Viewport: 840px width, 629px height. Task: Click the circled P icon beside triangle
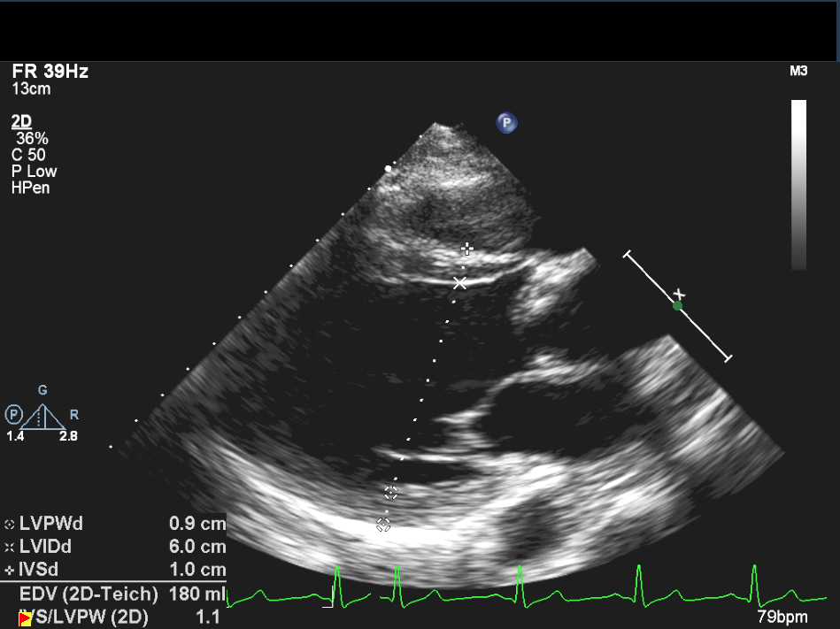[x=13, y=414]
